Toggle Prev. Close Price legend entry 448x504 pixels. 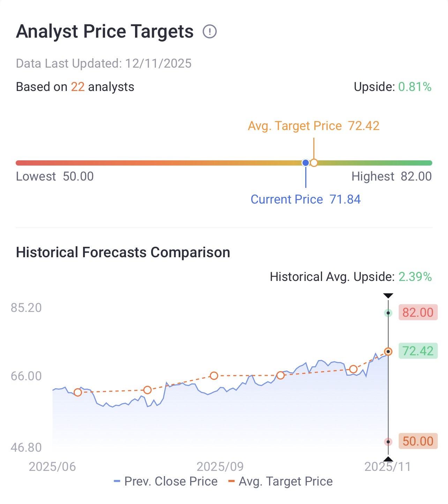tap(166, 481)
